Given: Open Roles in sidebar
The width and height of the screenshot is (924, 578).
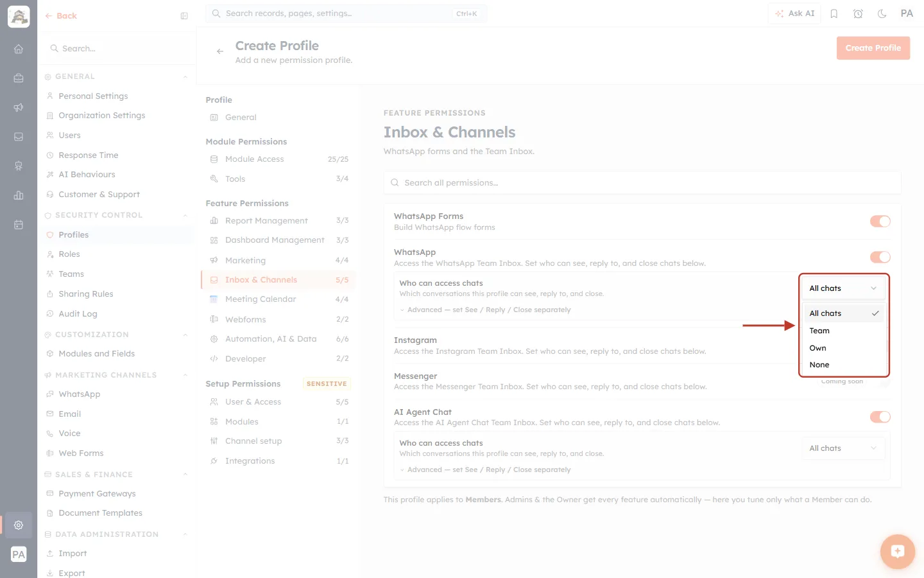Looking at the screenshot, I should (116, 254).
